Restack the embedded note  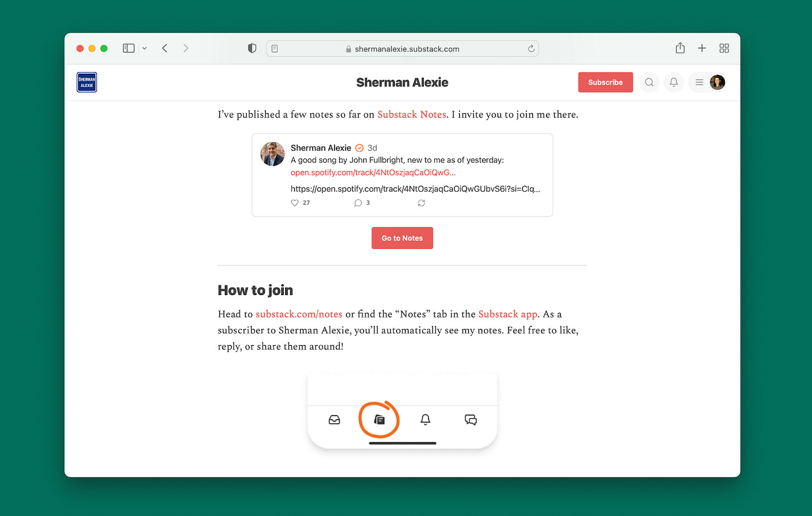(x=421, y=203)
